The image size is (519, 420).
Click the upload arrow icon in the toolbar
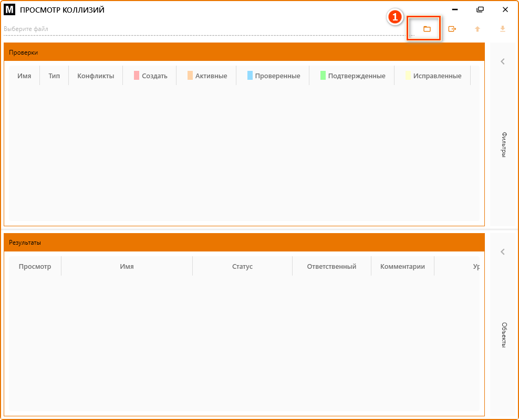(x=477, y=29)
